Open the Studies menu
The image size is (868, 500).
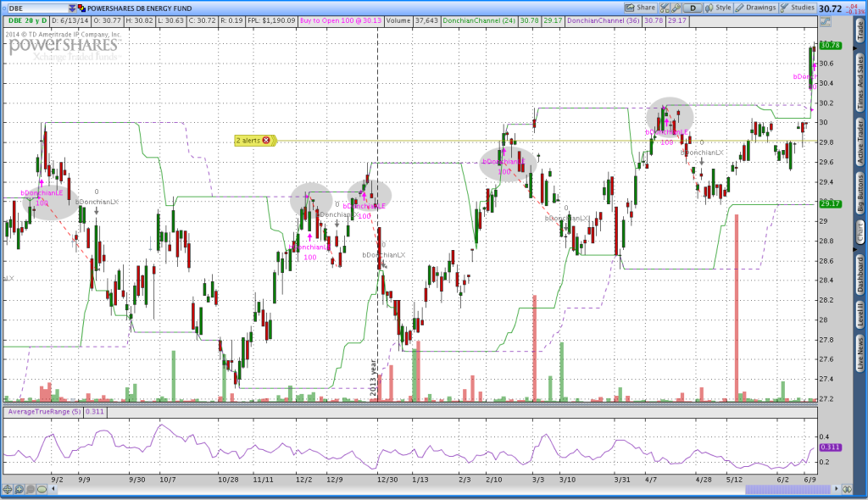797,8
